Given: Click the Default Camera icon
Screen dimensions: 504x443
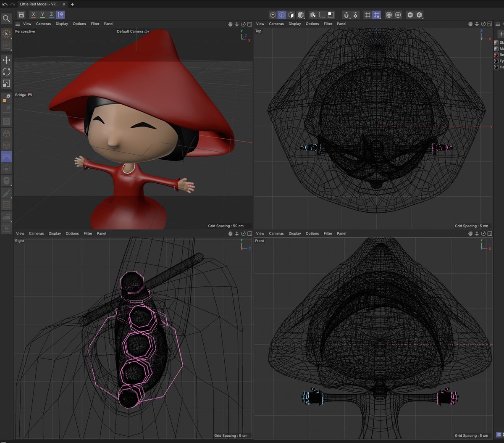Looking at the screenshot, I should [x=147, y=32].
